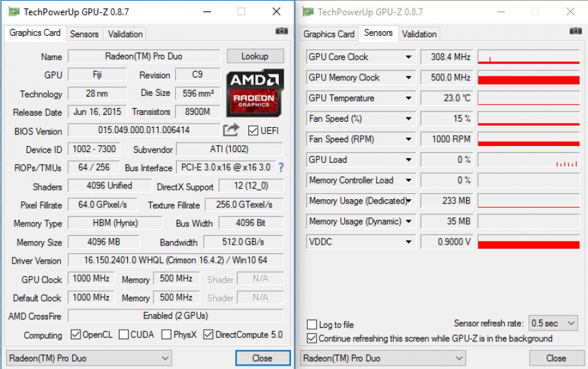Click the 596 mm² die size value
Screen dimensions: 588x369
point(198,93)
